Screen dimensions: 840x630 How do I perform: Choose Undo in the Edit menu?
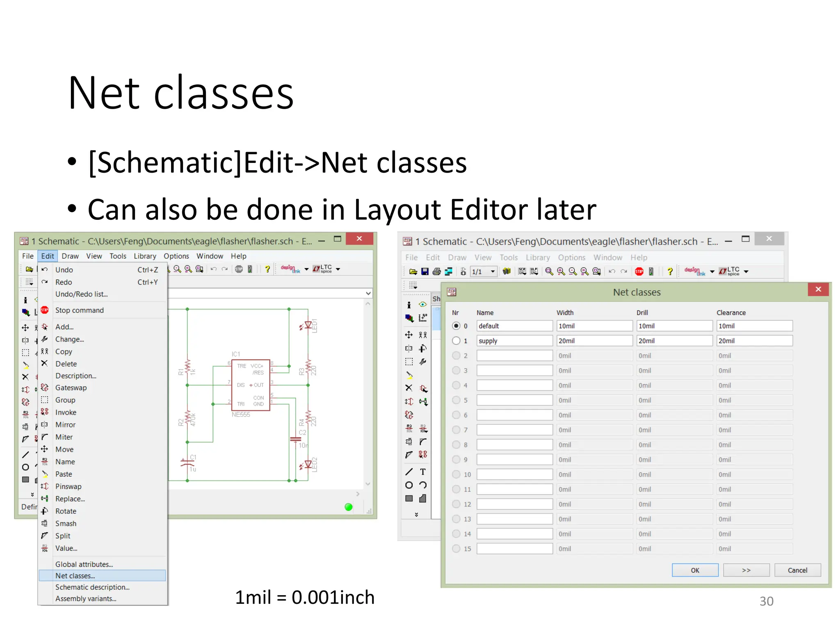coord(102,269)
